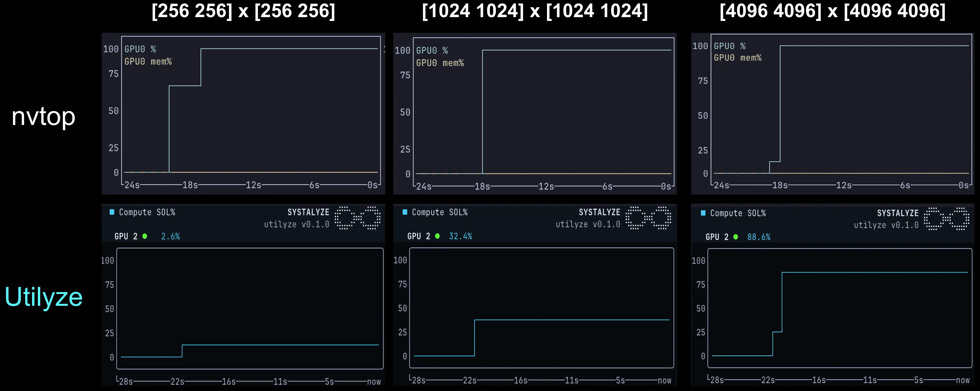980x391 pixels.
Task: Select GPU0 % legend in first nvtop chart
Action: [x=140, y=49]
